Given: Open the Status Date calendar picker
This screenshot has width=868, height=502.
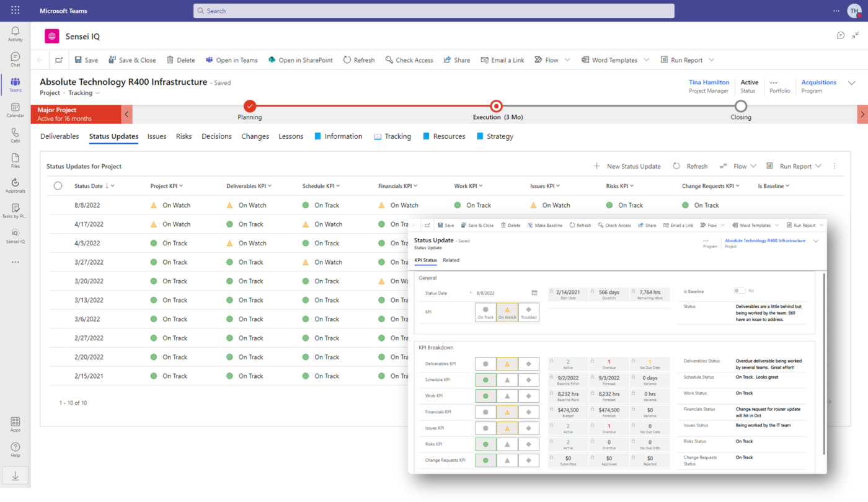Looking at the screenshot, I should coord(534,293).
